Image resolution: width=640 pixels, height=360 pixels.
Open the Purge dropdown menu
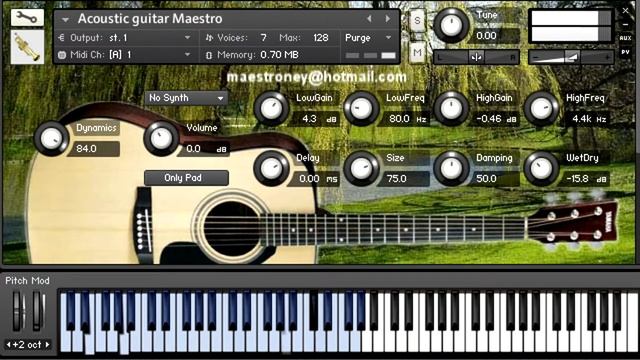coord(368,38)
